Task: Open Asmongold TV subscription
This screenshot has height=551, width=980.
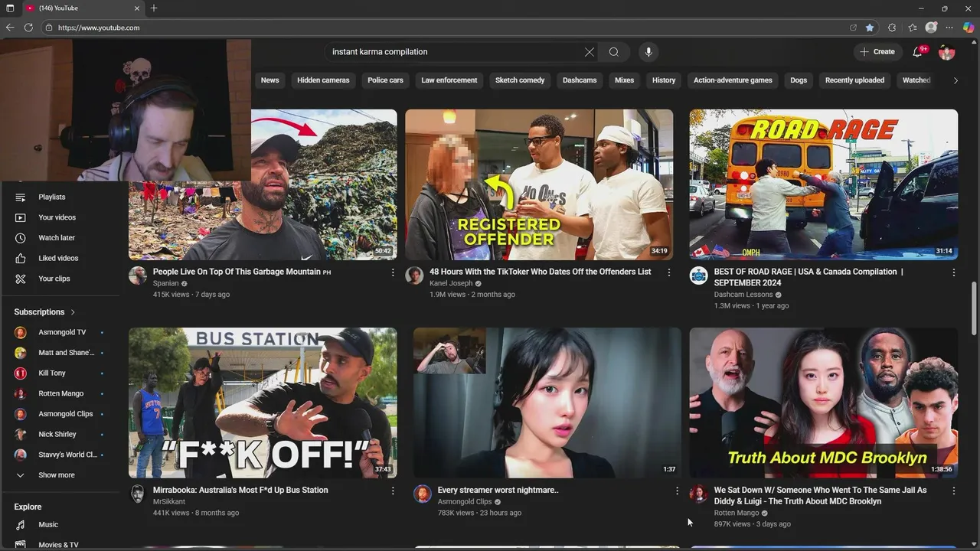Action: click(x=61, y=333)
